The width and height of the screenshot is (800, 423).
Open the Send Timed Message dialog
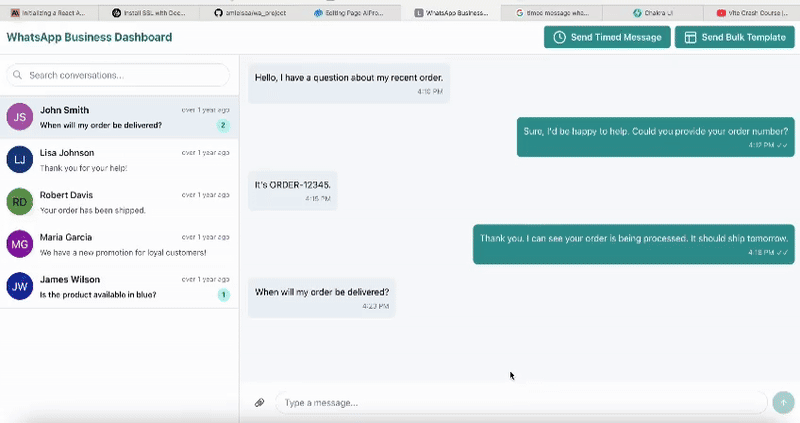607,37
